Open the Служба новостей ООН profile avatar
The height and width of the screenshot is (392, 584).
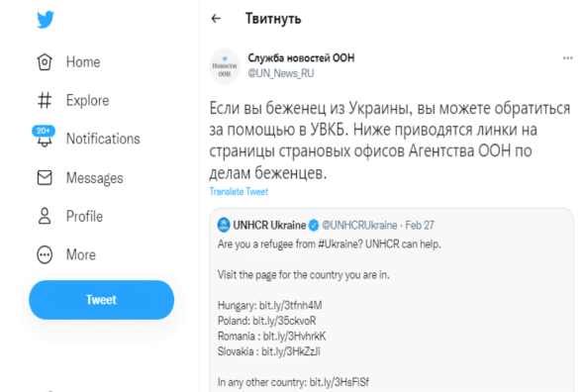[x=225, y=66]
